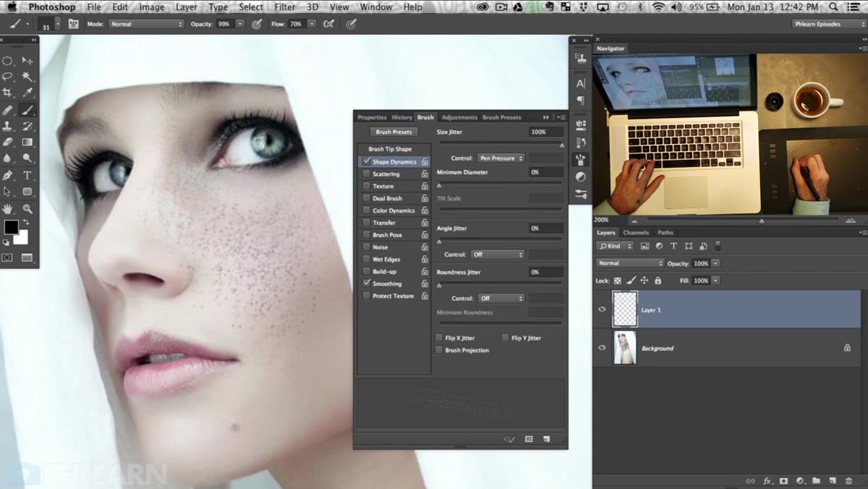Enable the Scattering checkbox
The width and height of the screenshot is (868, 489).
(367, 174)
